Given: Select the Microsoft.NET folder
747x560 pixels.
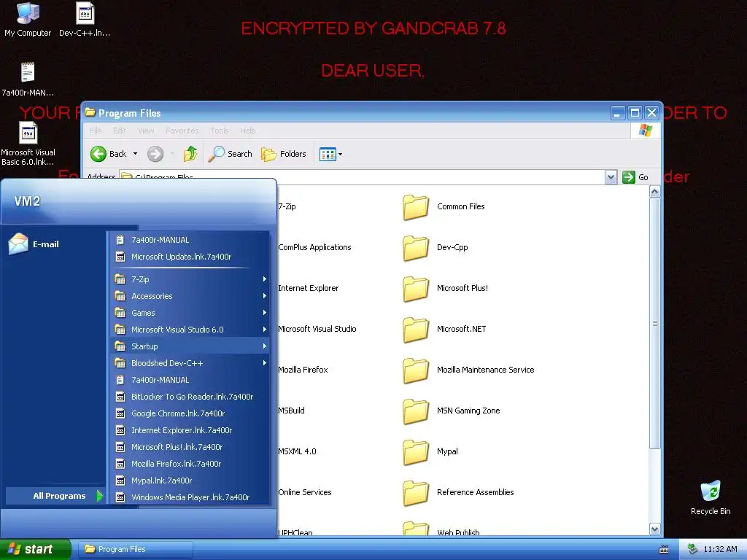Looking at the screenshot, I should tap(444, 329).
